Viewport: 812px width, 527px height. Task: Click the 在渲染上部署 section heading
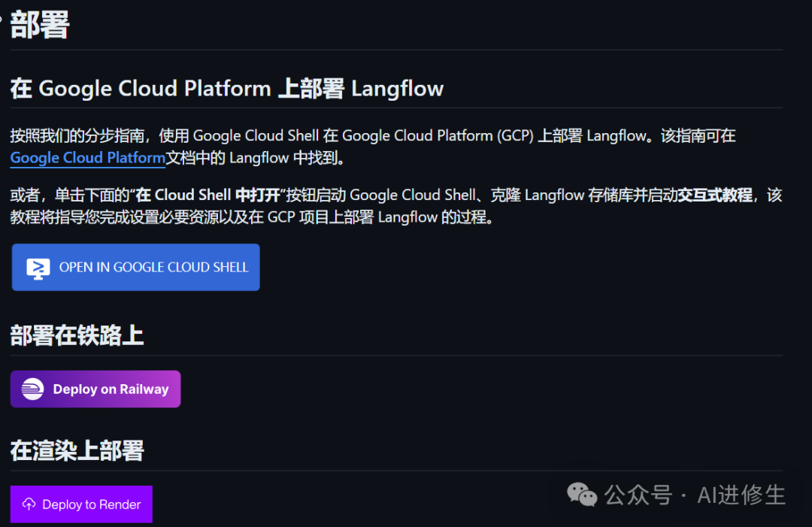pos(77,451)
